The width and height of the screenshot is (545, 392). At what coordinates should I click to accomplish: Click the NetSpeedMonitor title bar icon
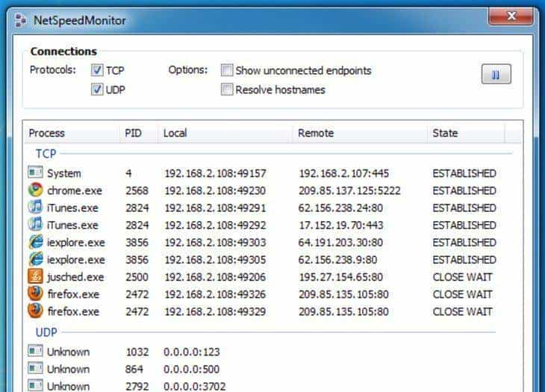coord(21,20)
